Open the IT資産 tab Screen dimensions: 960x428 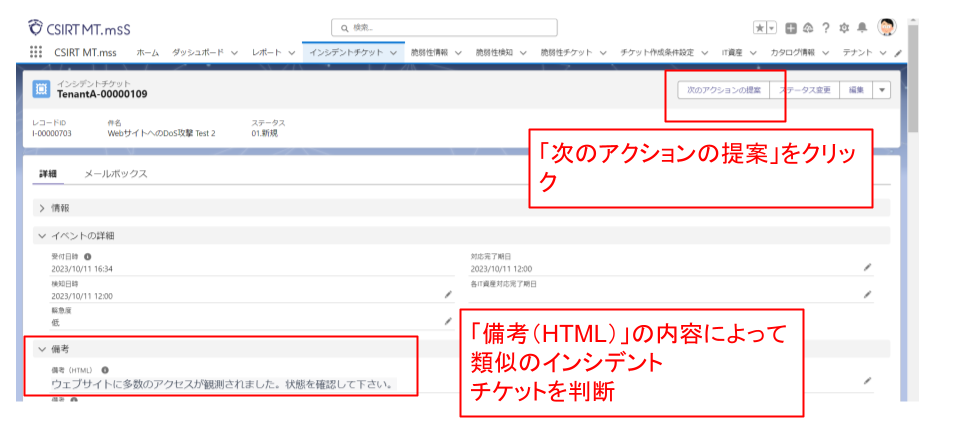click(732, 53)
